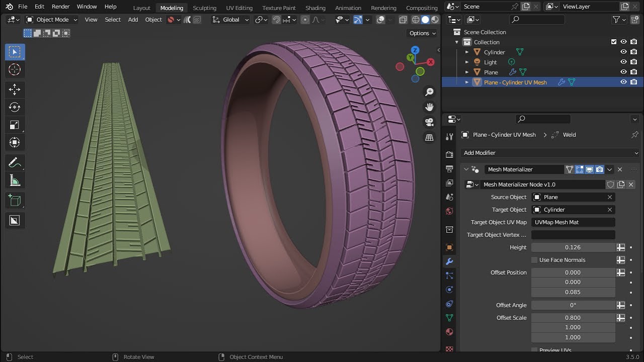Click the viewport zoom magnifier icon

(x=429, y=92)
